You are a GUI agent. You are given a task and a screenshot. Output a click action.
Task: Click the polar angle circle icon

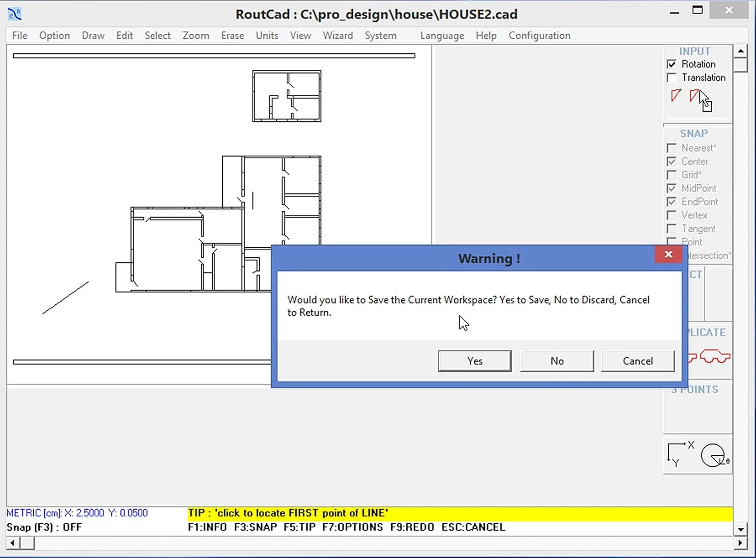coord(712,455)
